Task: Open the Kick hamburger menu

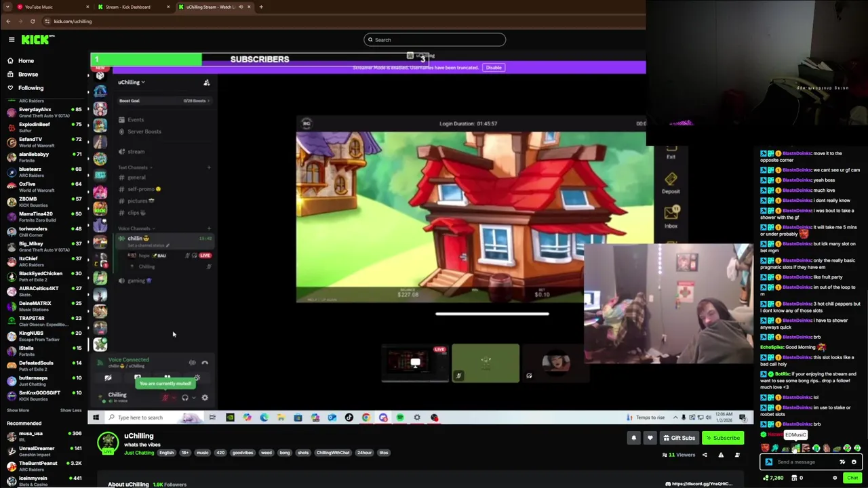Action: (x=12, y=39)
